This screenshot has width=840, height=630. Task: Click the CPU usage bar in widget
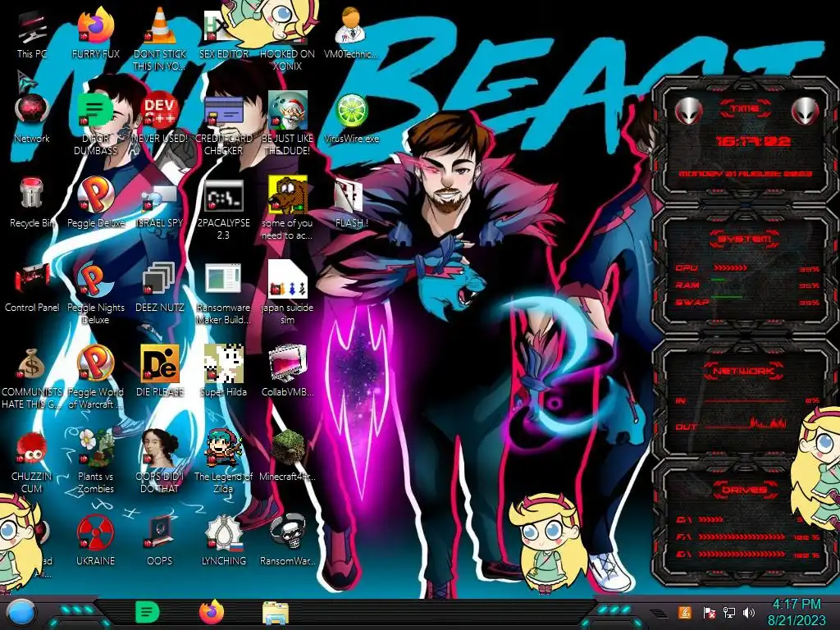(731, 268)
